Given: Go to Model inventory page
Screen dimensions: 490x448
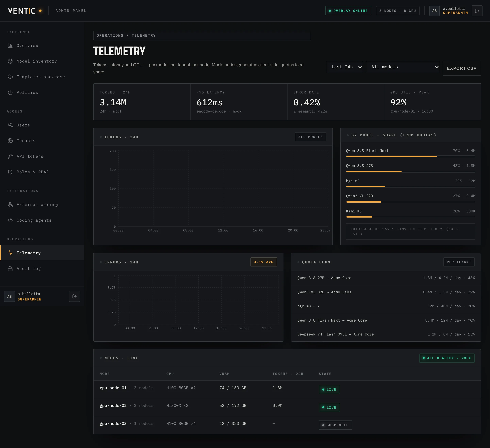Looking at the screenshot, I should 42,61.
